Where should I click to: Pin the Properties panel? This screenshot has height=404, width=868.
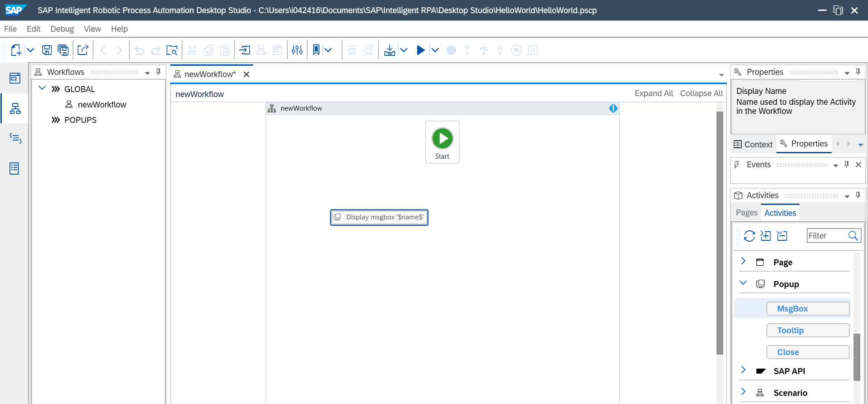[858, 72]
